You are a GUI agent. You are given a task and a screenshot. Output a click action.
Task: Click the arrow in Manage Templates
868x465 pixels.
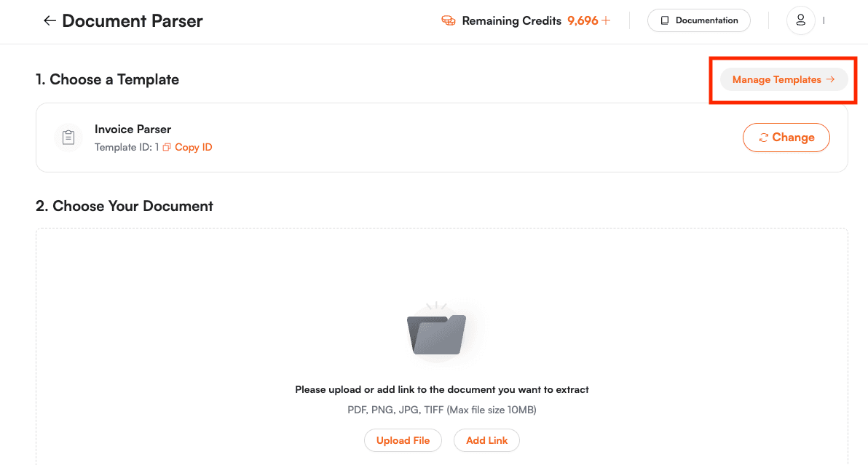[x=830, y=79]
